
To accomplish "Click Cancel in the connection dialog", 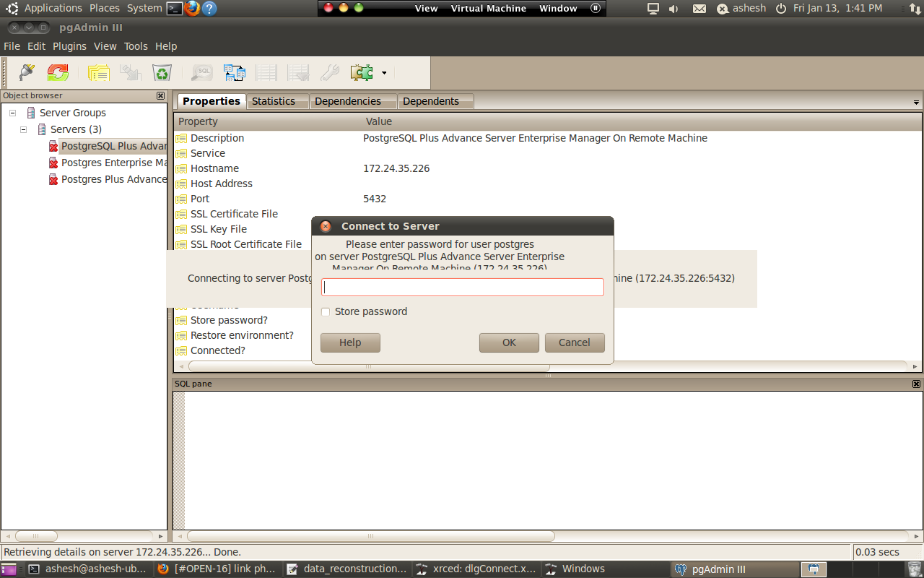I will [574, 342].
